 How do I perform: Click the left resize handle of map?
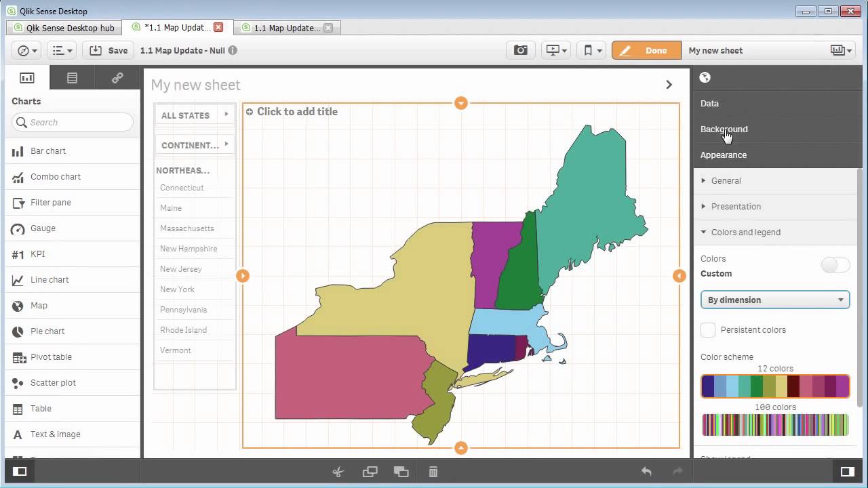point(243,275)
